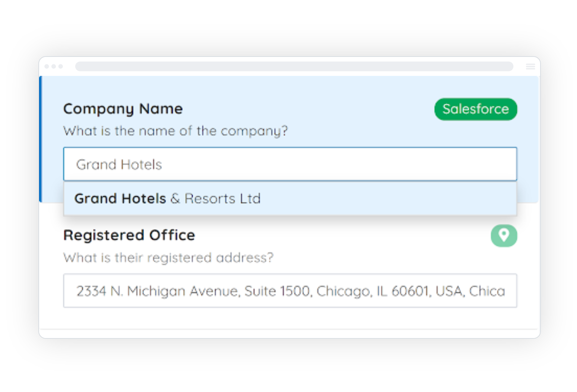This screenshot has width=577, height=392.
Task: Click blank strip beneath the bottom divider line
Action: click(x=290, y=334)
